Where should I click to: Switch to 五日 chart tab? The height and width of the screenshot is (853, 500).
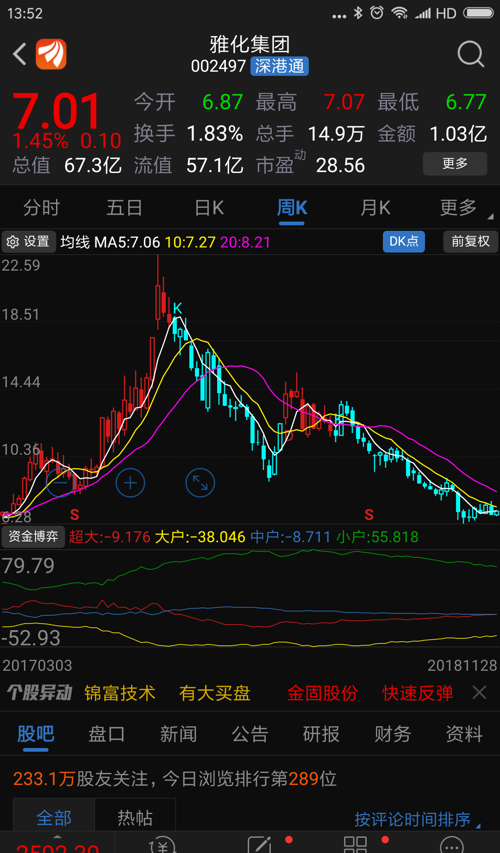125,208
